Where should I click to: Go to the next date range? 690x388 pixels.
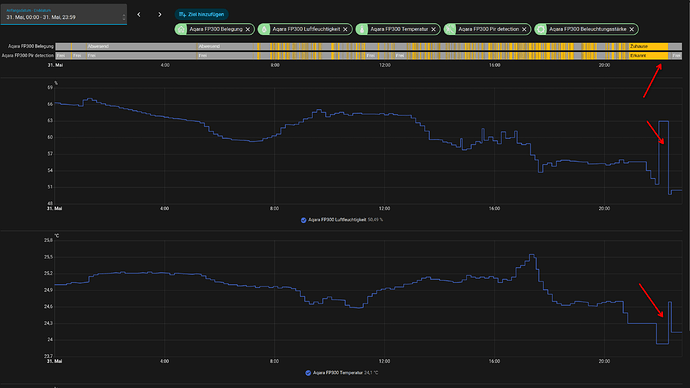click(159, 15)
